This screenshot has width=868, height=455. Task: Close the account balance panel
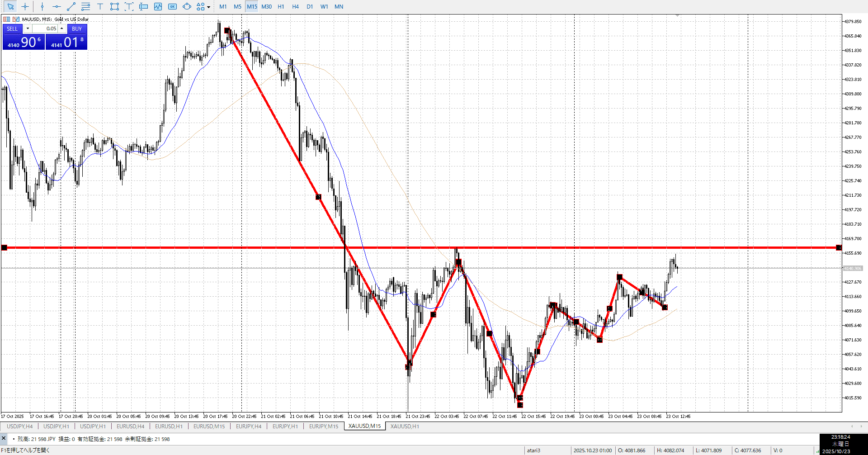[x=4, y=438]
